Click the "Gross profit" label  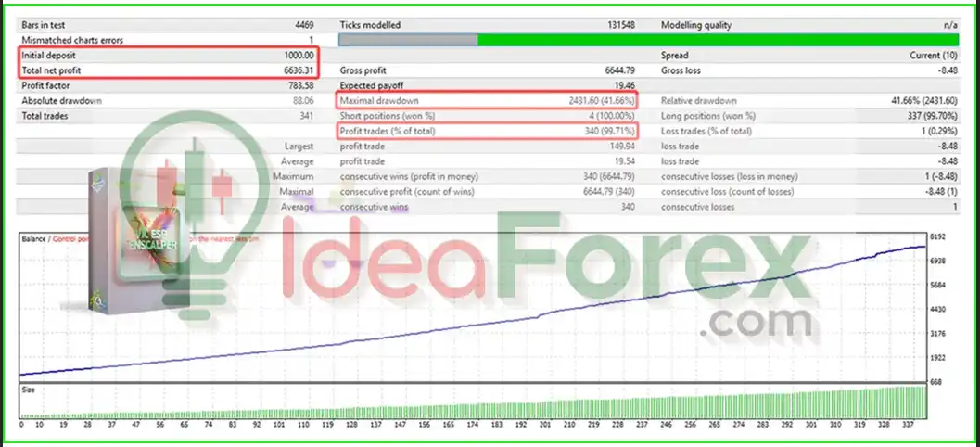click(x=363, y=70)
